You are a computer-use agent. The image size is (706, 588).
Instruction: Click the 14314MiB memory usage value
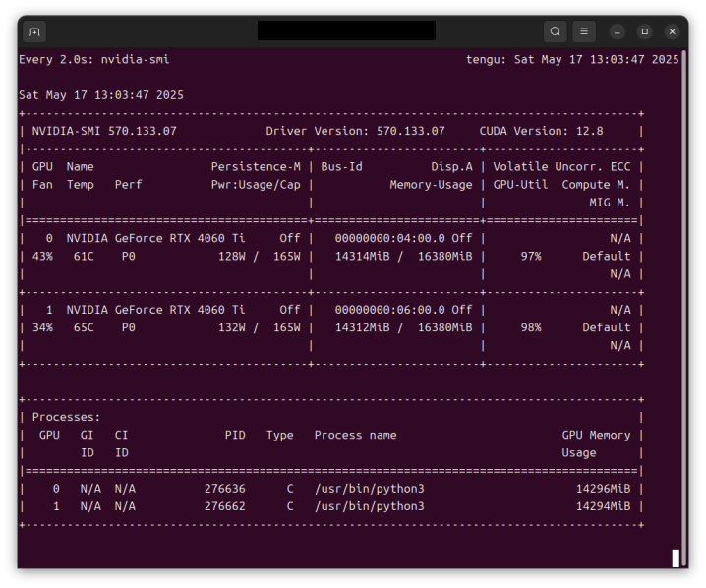(x=363, y=257)
